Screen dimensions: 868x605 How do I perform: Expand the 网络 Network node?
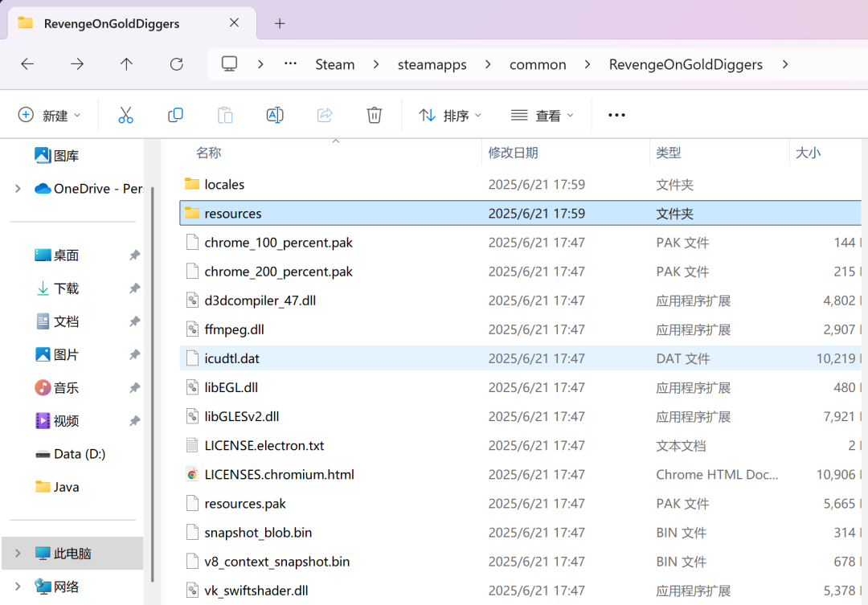[x=18, y=587]
